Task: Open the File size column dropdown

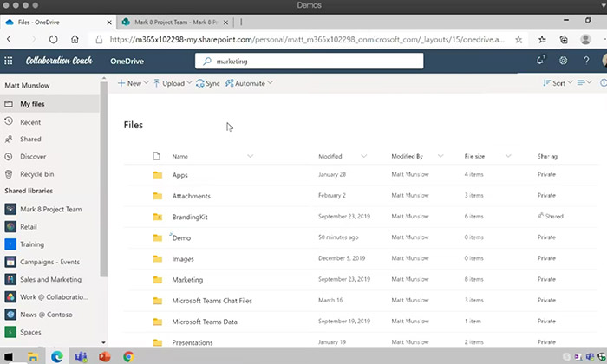Action: 508,156
